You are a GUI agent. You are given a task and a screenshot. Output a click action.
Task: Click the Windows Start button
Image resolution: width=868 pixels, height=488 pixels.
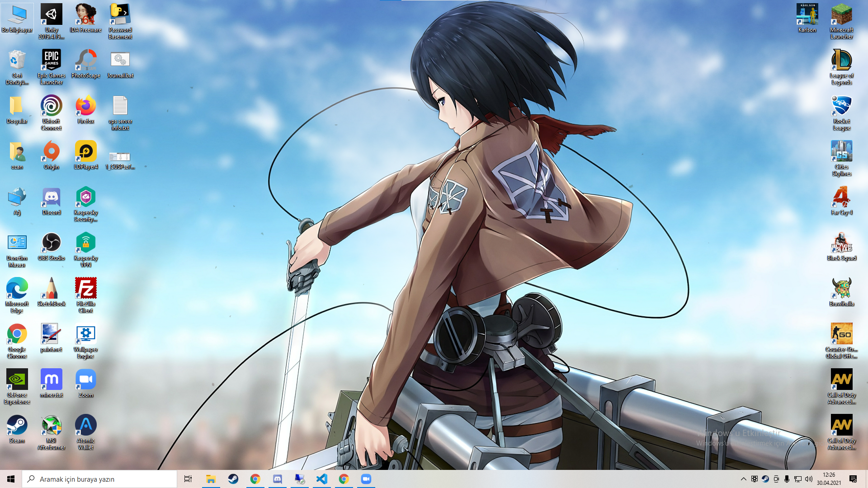(11, 479)
